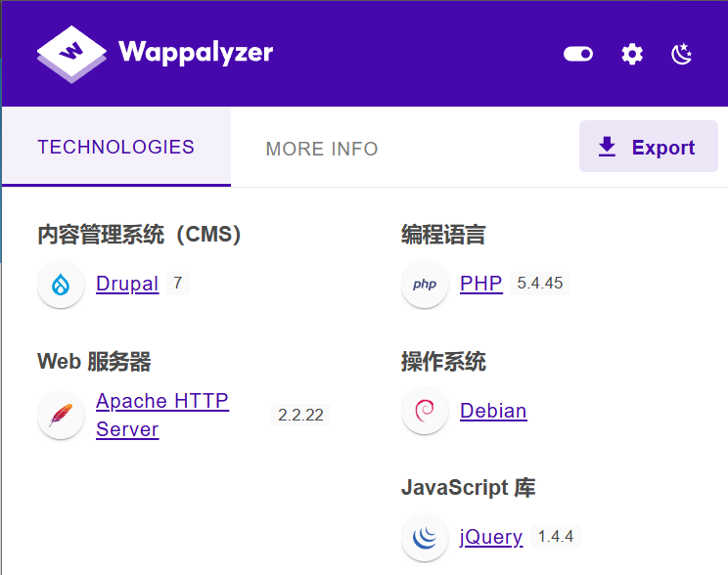This screenshot has width=728, height=575.
Task: Click the 内容管理系统 (CMS) heading
Action: coord(139,235)
